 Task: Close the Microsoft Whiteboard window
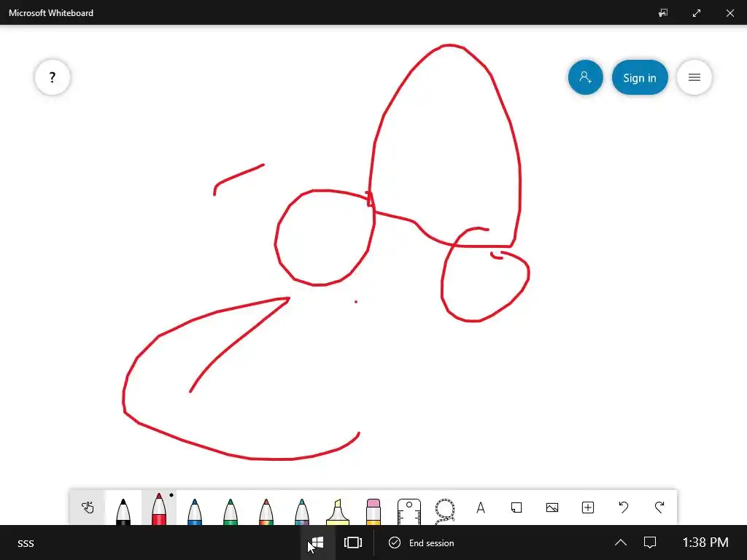coord(729,13)
